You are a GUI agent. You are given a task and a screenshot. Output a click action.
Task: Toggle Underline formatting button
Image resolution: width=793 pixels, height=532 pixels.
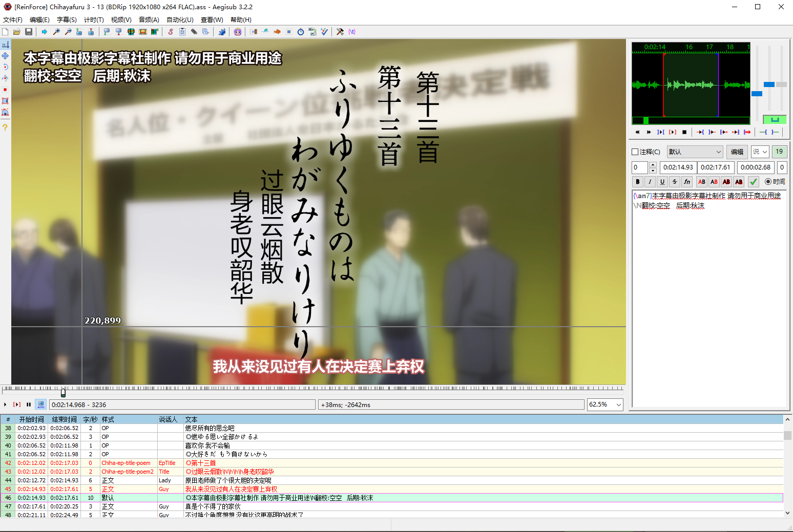tap(662, 182)
